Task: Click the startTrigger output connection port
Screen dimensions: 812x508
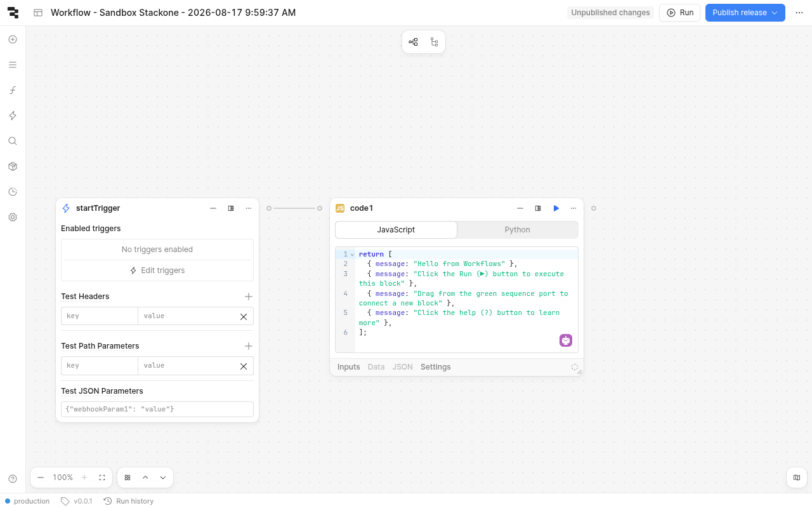Action: point(269,208)
